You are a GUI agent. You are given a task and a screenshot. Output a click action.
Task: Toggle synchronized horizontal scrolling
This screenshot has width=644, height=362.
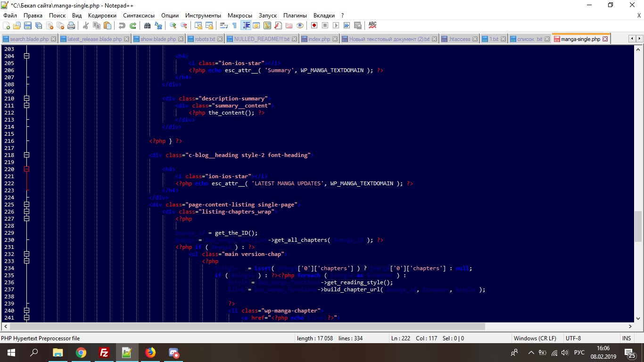[209, 25]
